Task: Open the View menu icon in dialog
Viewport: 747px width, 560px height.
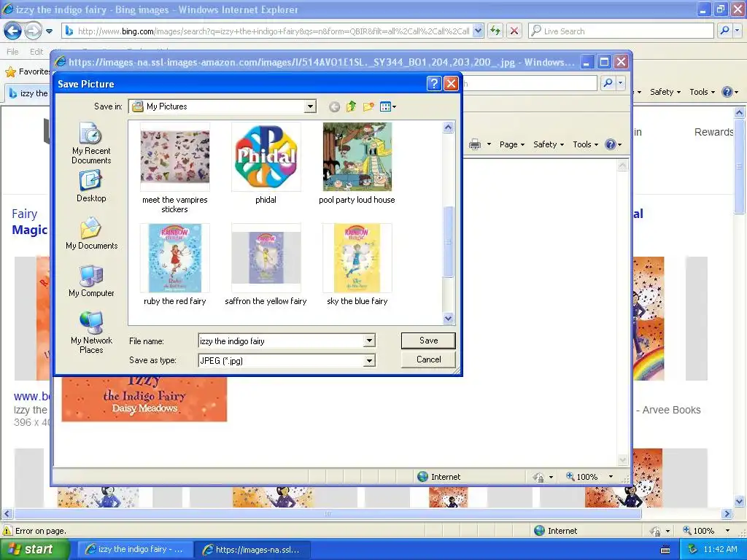Action: 388,106
